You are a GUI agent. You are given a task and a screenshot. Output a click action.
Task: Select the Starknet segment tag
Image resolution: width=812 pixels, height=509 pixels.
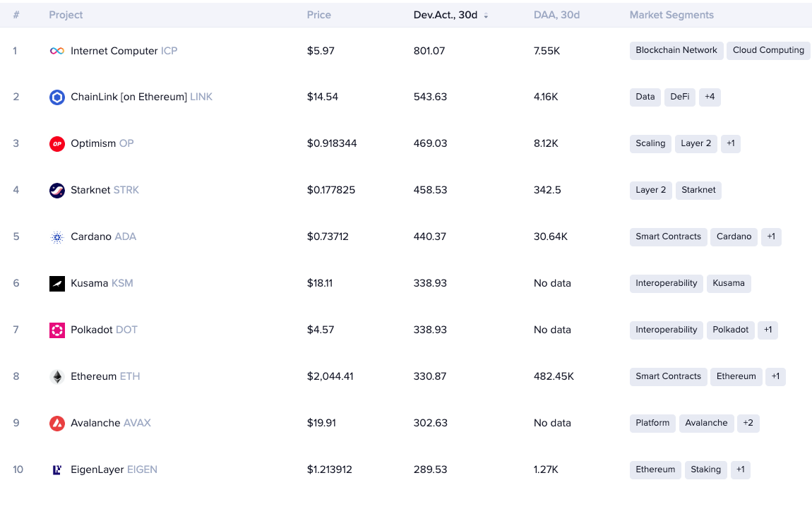698,190
